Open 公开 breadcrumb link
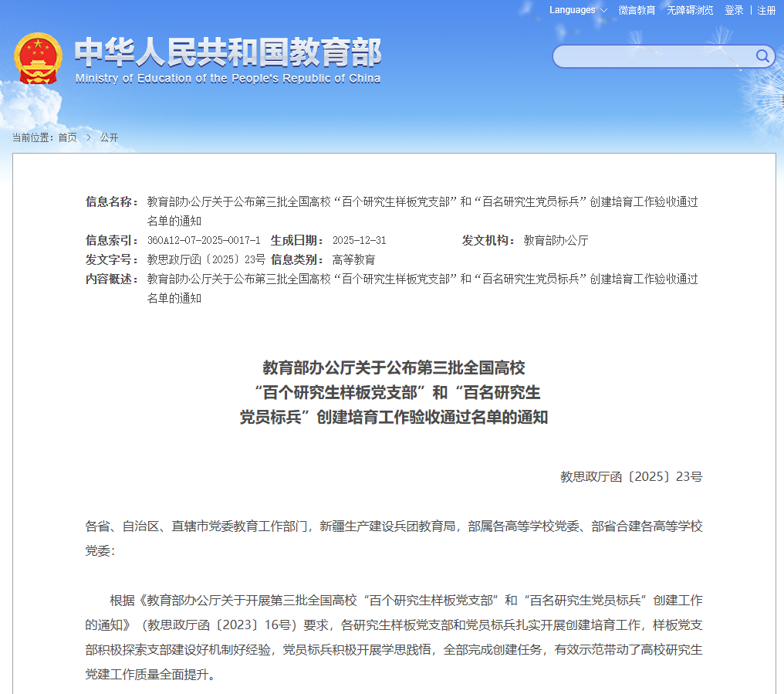Screen dimensions: 784x694 click(109, 137)
